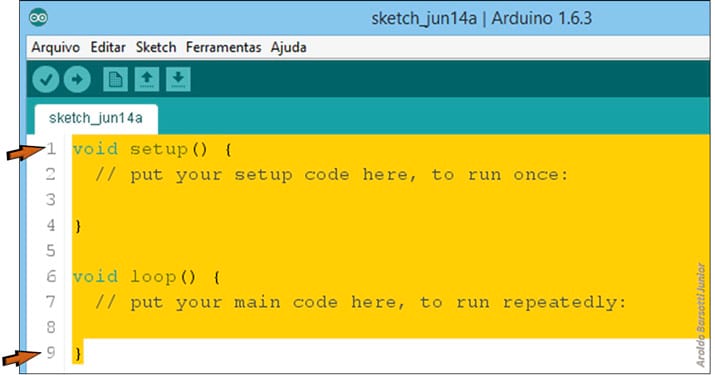Screen dimensions: 715x375
Task: Click line number 3 in the gutter
Action: point(51,200)
